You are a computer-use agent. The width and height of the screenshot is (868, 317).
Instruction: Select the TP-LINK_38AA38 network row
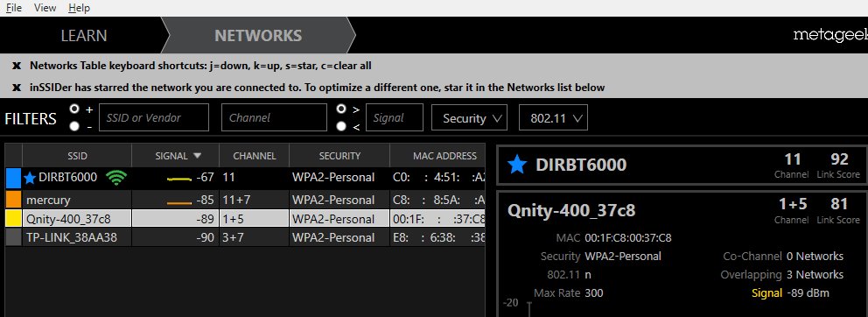(x=245, y=237)
